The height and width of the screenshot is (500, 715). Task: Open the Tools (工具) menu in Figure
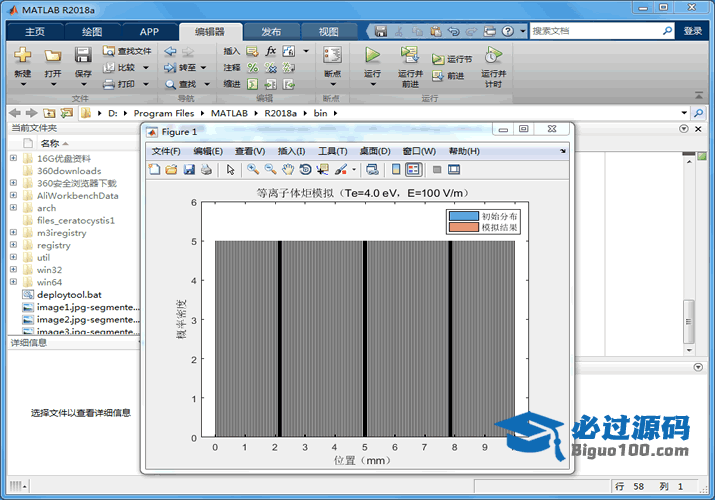[332, 151]
